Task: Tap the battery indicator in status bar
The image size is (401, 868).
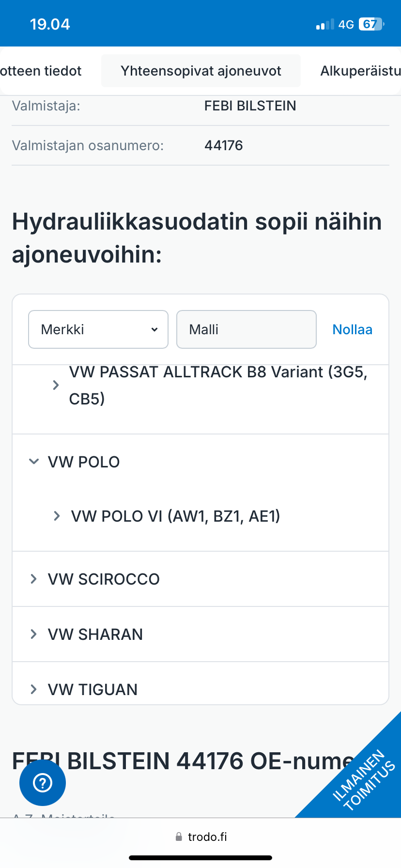Action: pos(370,24)
